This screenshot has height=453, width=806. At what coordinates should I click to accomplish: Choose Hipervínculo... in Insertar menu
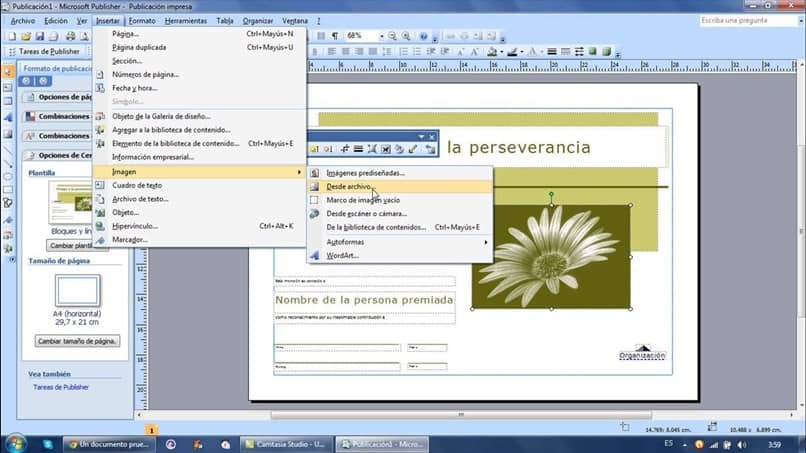pos(199,226)
